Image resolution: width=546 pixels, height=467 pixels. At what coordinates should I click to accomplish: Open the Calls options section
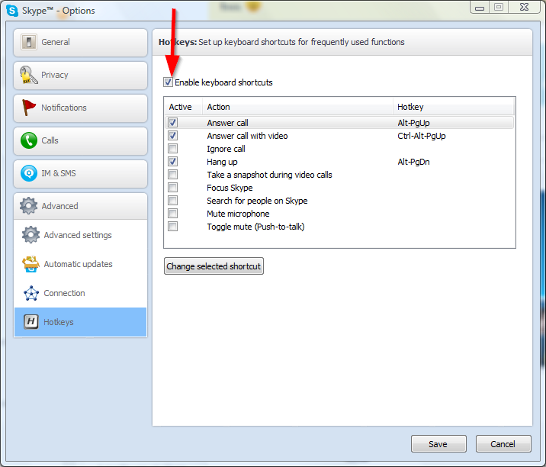pyautogui.click(x=80, y=141)
